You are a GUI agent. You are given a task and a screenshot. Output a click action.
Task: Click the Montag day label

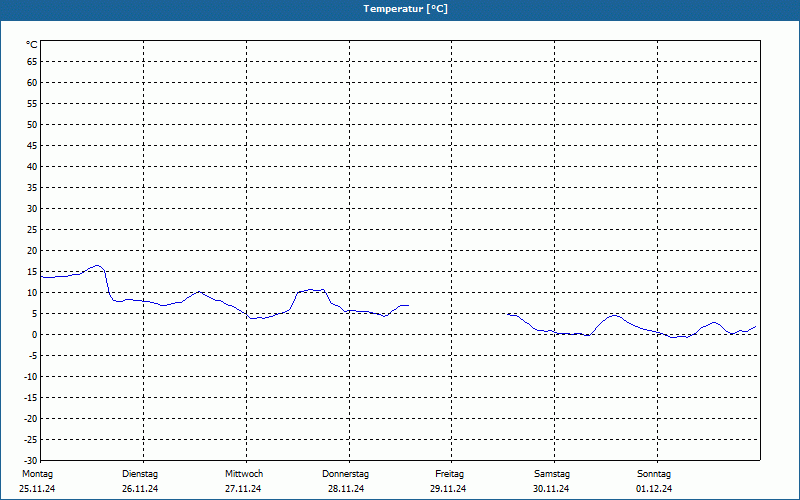37,474
